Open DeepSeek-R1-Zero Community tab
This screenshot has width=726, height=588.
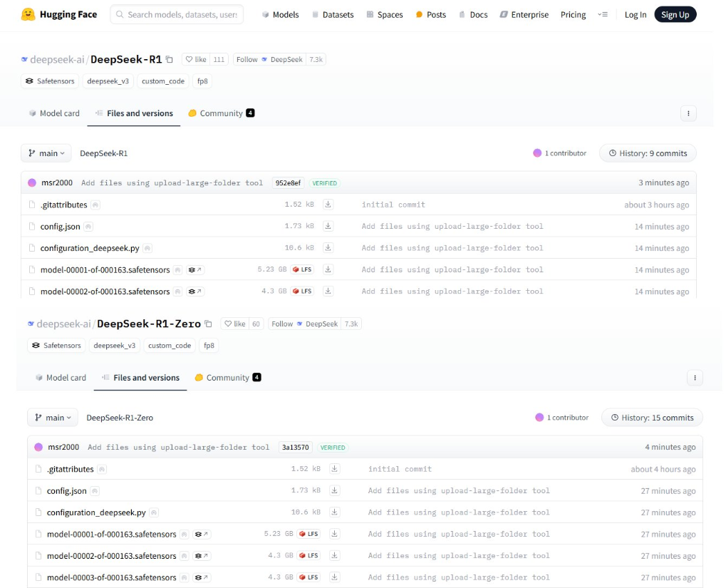pos(228,378)
